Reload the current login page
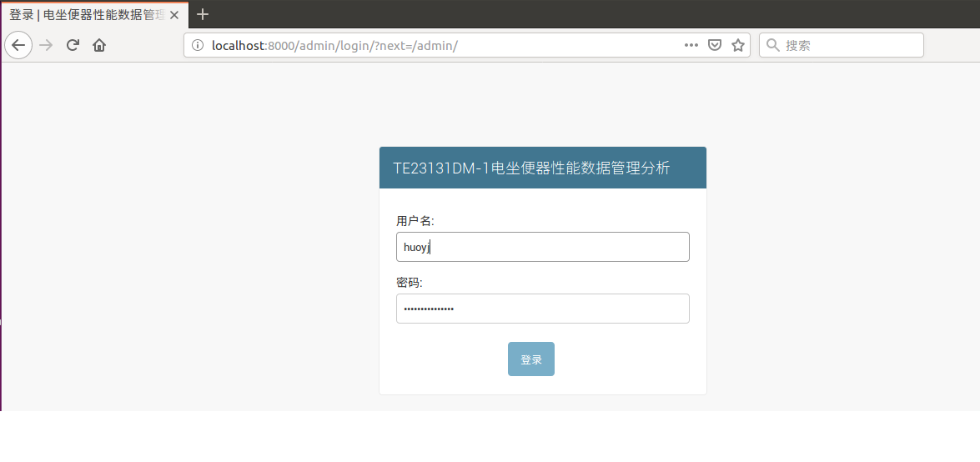Viewport: 980px width, 462px height. pyautogui.click(x=73, y=45)
